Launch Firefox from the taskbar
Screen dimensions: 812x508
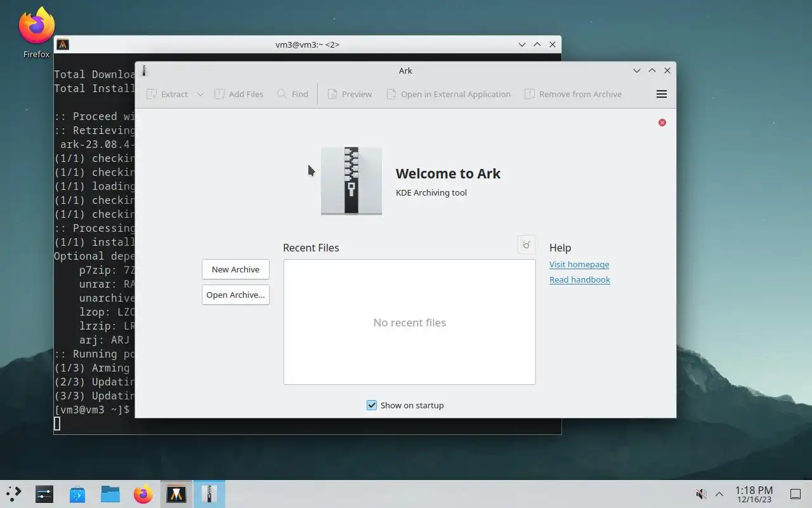click(x=143, y=493)
